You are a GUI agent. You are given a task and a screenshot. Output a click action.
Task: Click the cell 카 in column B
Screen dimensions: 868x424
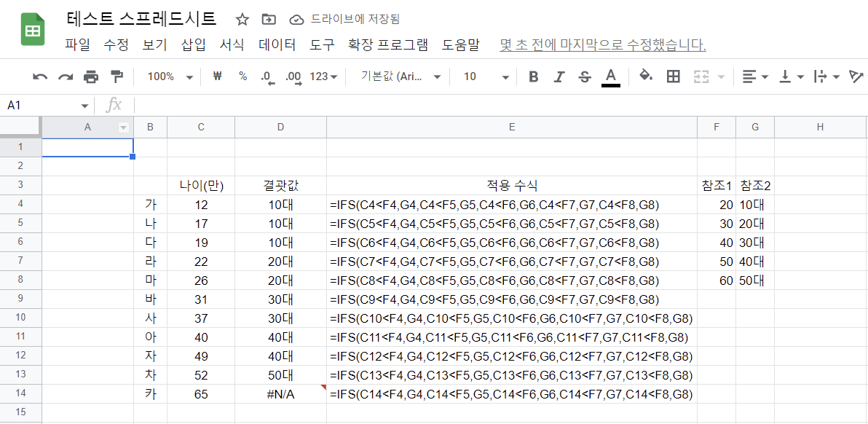(150, 394)
